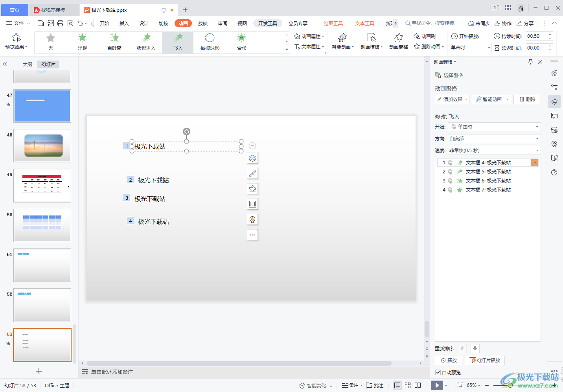
Task: Click the layers icon in floating toolbar
Action: tap(252, 158)
